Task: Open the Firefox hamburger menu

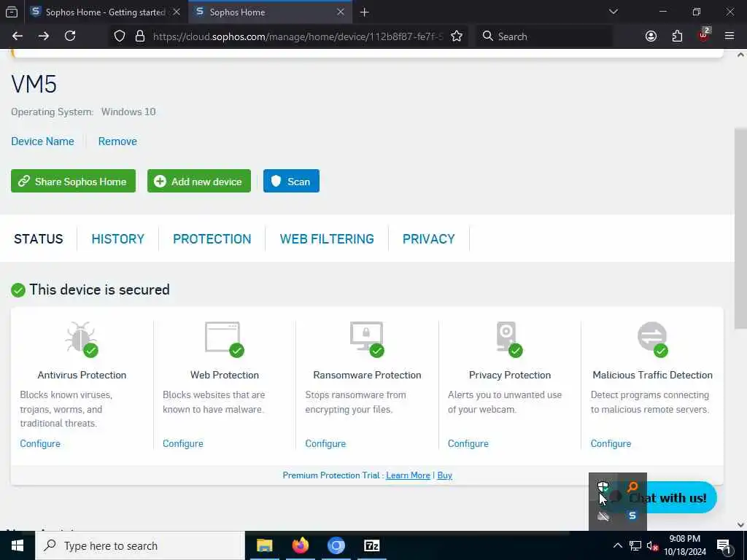Action: 729,36
